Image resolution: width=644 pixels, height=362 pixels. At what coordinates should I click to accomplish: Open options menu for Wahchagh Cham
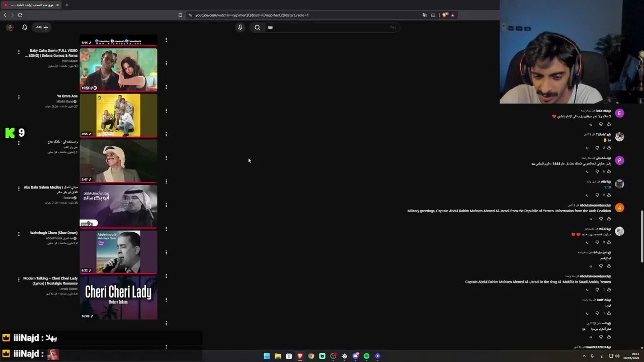point(19,234)
